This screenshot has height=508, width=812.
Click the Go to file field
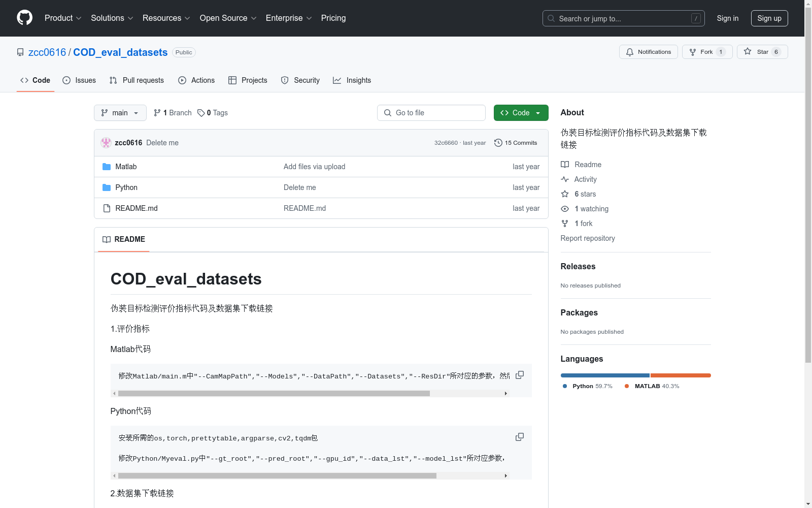pyautogui.click(x=431, y=113)
